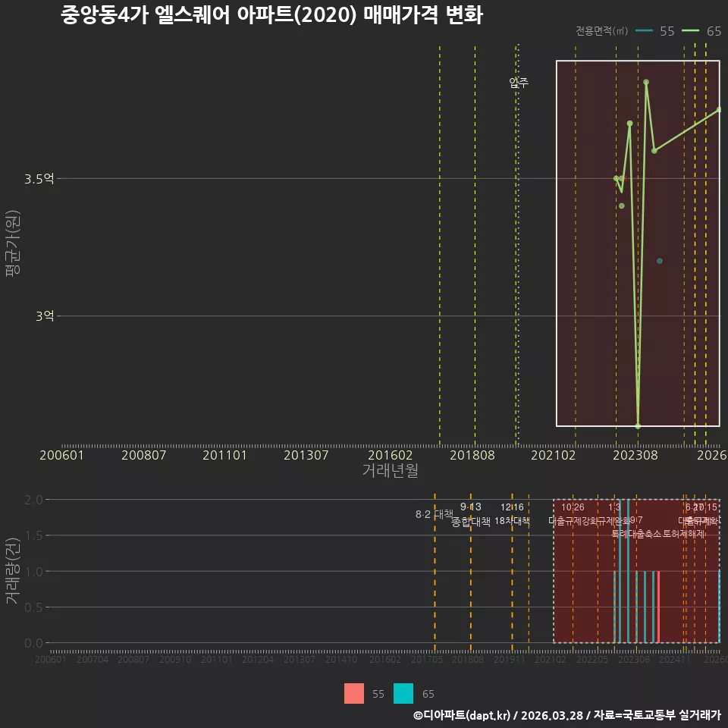Viewport: 728px width, 728px height.
Task: Click the 1.5 label on the volume axis
Action: click(x=33, y=536)
